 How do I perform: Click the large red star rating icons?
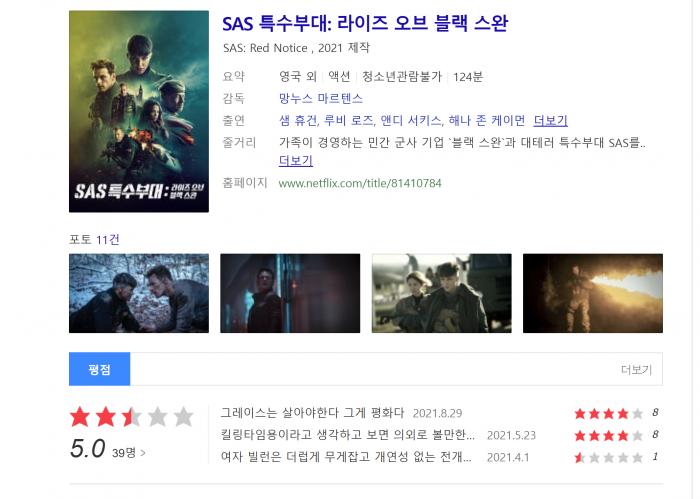pos(131,417)
